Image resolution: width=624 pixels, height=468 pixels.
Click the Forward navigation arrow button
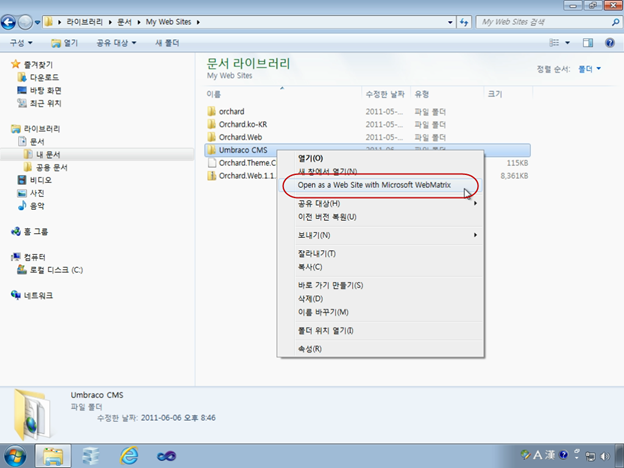tap(25, 22)
